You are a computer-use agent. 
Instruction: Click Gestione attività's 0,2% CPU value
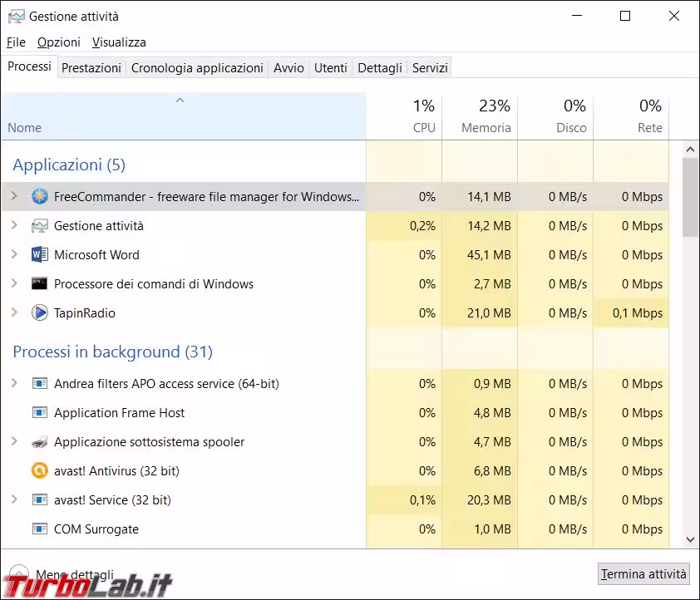[x=422, y=226]
